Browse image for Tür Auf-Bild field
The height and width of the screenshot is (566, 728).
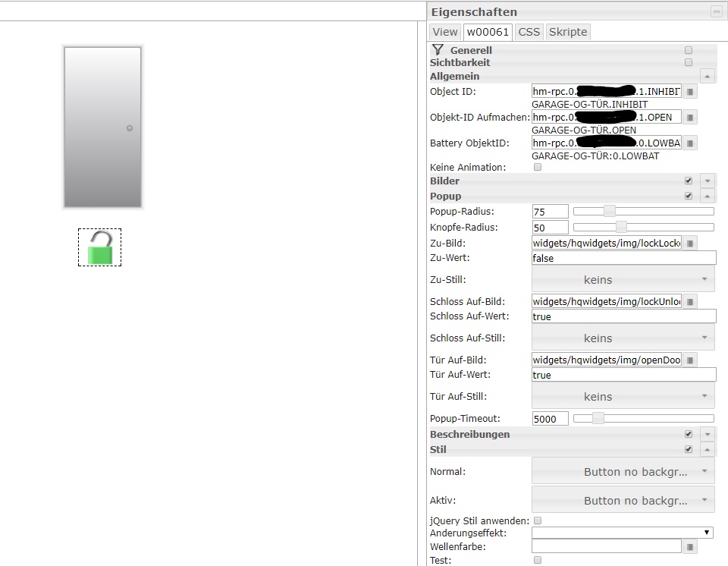(x=689, y=360)
